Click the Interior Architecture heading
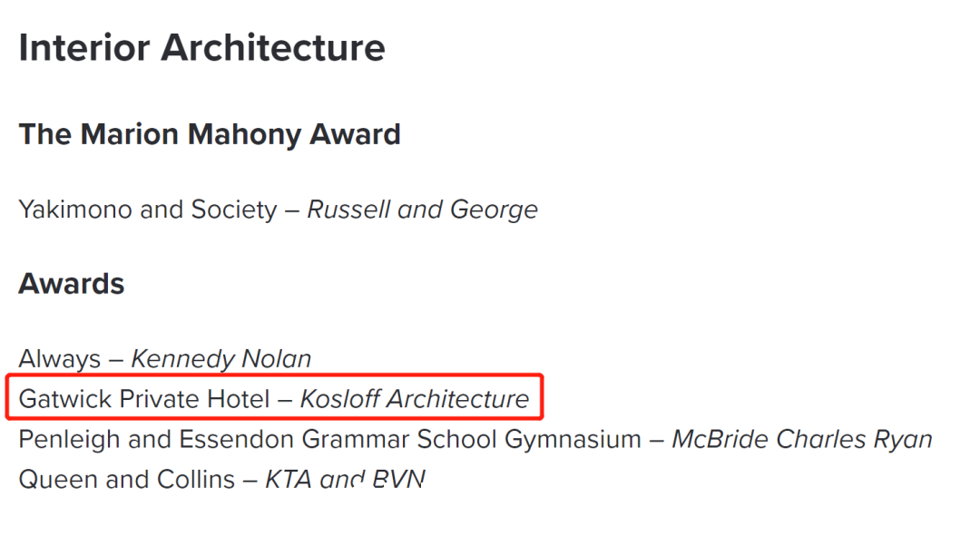Screen dimensions: 980x536 pyautogui.click(x=201, y=47)
